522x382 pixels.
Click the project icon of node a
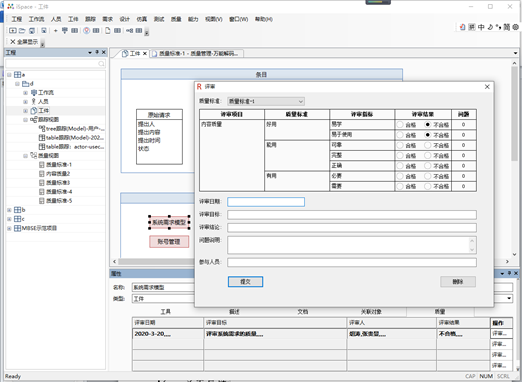coord(17,74)
